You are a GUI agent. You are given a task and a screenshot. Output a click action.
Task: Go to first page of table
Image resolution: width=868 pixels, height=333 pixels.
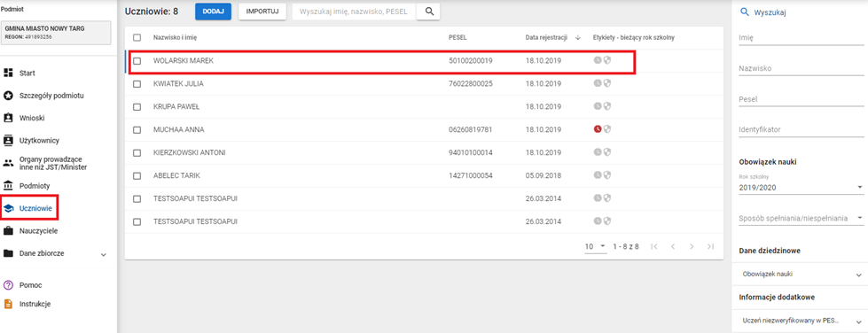(653, 246)
